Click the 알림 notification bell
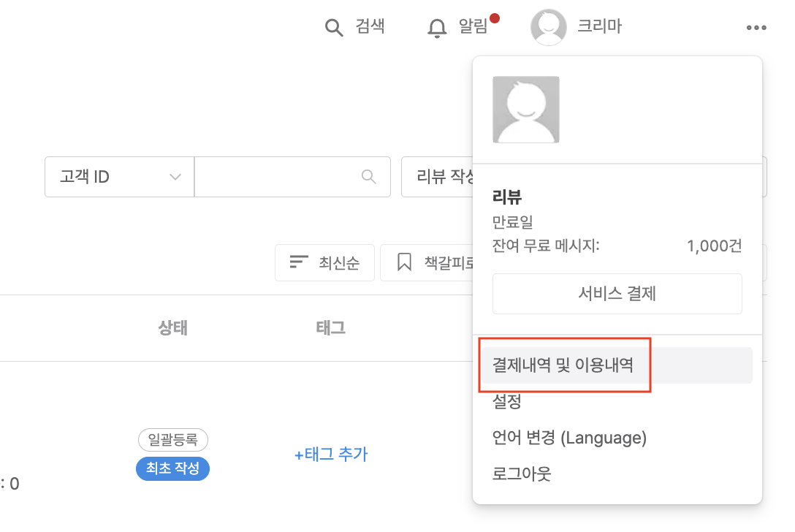This screenshot has width=795, height=532. pos(437,27)
